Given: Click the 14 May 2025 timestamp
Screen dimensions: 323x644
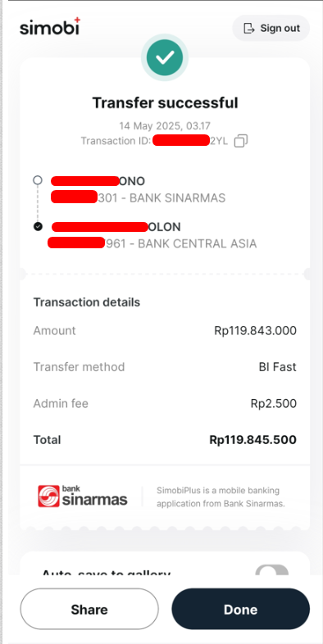Looking at the screenshot, I should tap(165, 125).
